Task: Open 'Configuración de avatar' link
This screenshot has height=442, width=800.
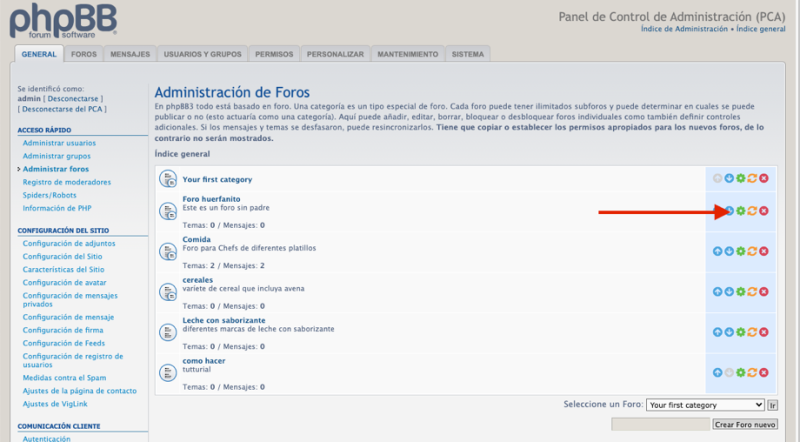Action: [x=64, y=282]
